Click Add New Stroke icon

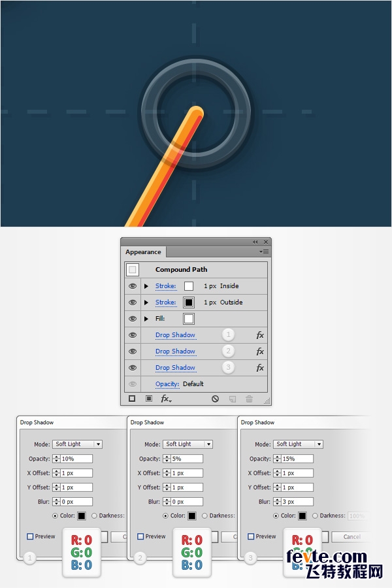pyautogui.click(x=132, y=399)
